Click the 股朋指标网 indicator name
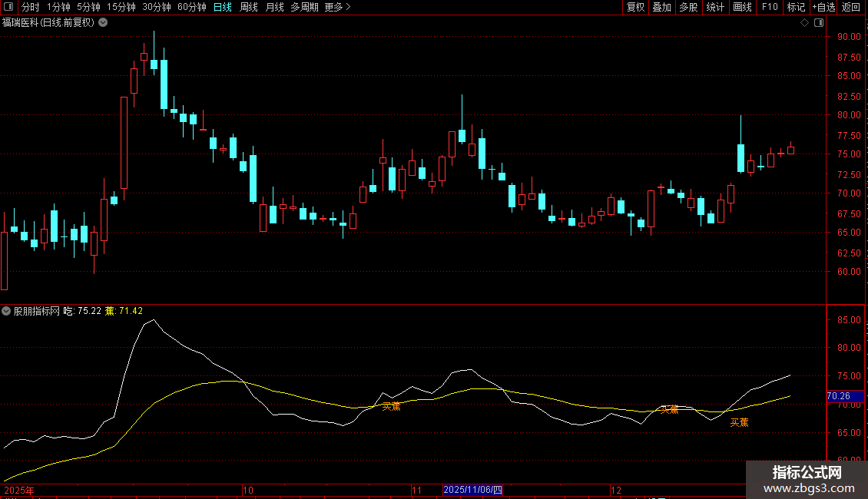The height and width of the screenshot is (499, 868). pos(37,311)
